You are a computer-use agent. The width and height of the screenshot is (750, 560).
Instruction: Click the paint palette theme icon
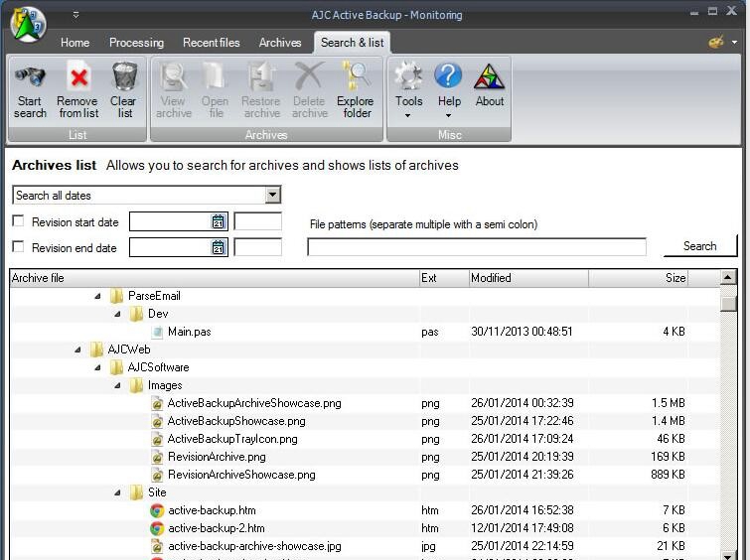coord(715,42)
